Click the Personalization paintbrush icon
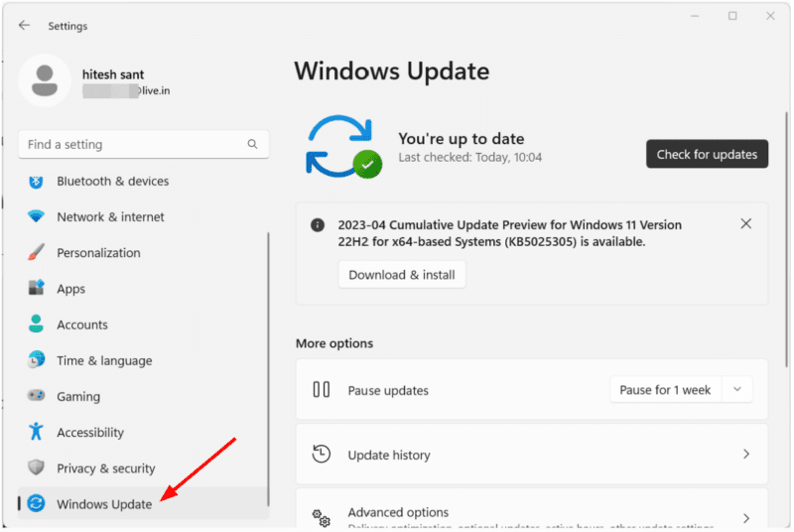This screenshot has height=532, width=794. pos(36,252)
